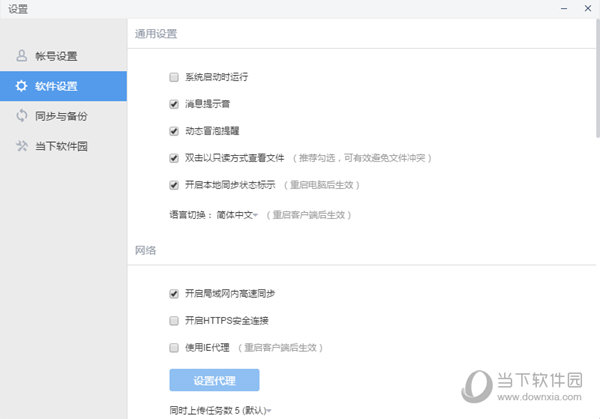The height and width of the screenshot is (419, 600).
Task: Close the 设置 window
Action: tap(588, 8)
